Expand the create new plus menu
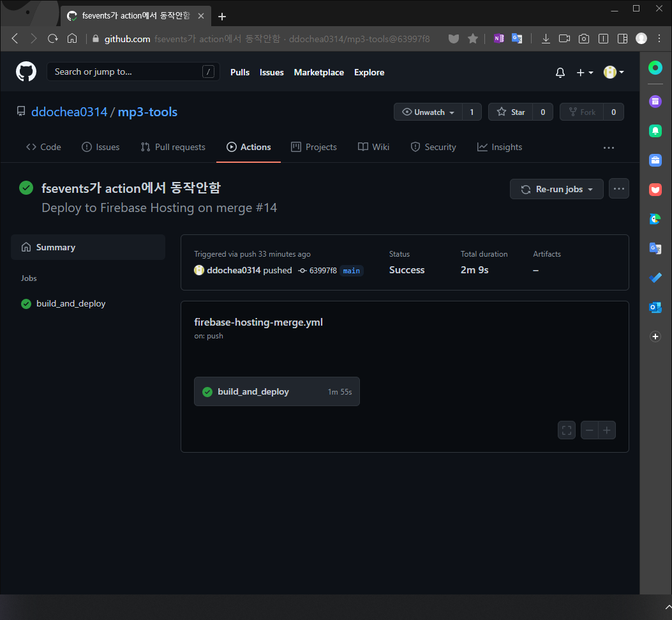The image size is (672, 620). [585, 72]
